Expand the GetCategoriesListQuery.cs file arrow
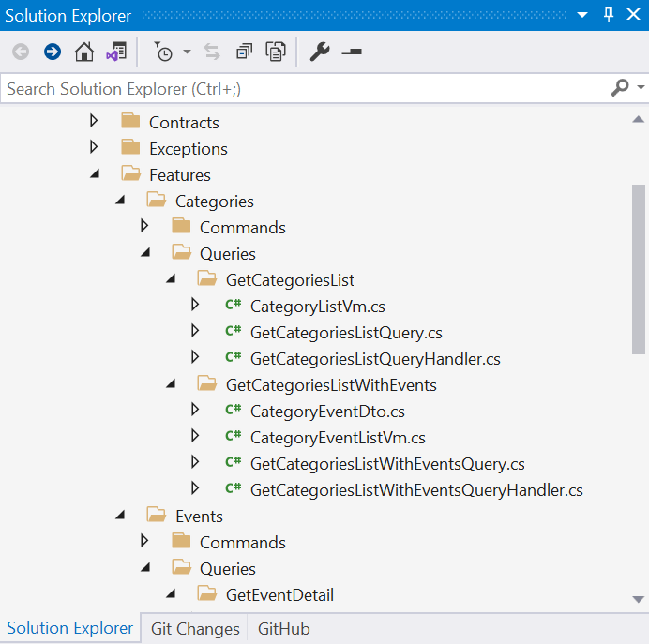 click(195, 331)
